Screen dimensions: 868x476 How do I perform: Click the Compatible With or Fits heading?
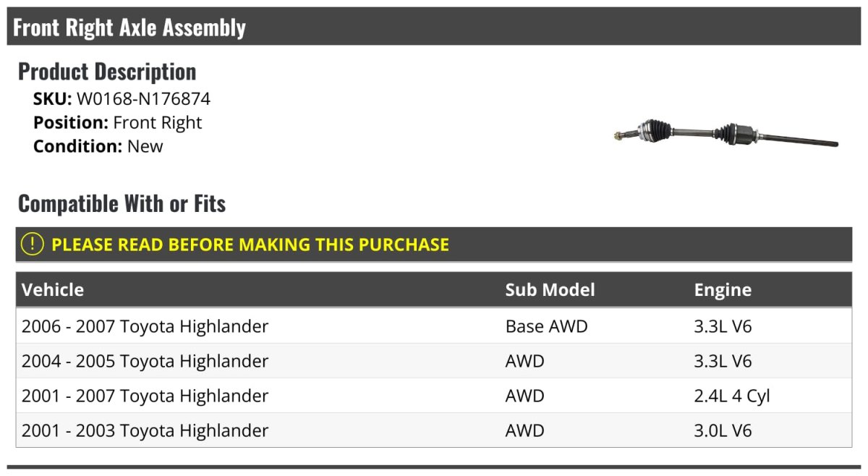[x=122, y=204]
